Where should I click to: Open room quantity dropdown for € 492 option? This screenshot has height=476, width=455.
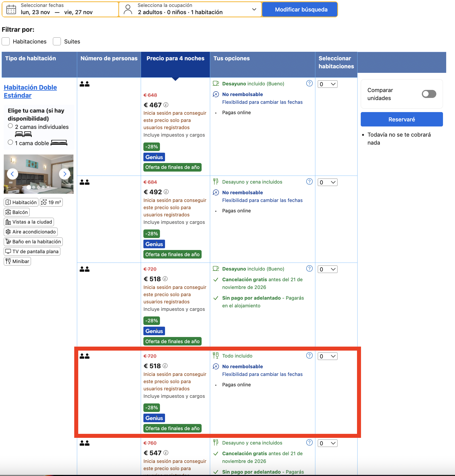[x=327, y=182]
